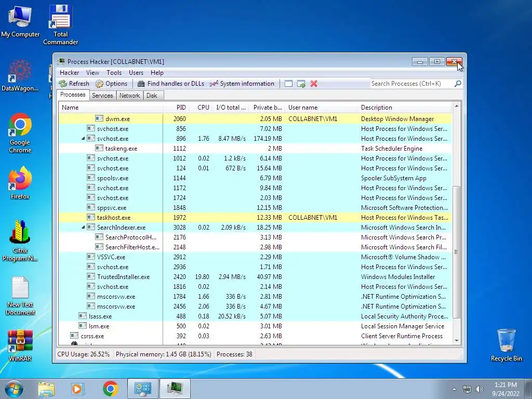The height and width of the screenshot is (399, 532).
Task: Select the spoolsv.exe process icon
Action: (90, 178)
